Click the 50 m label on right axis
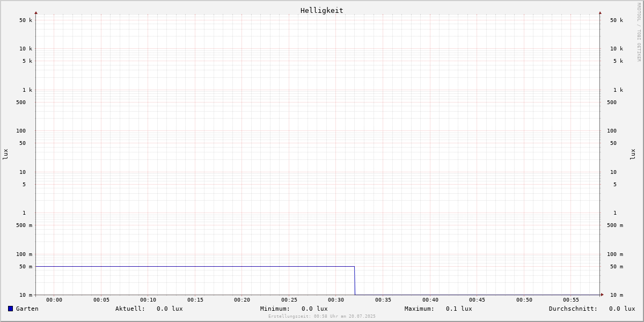 tap(617, 267)
